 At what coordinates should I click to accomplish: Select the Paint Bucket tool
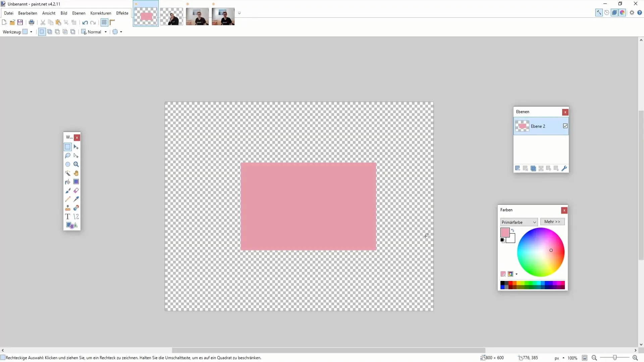pyautogui.click(x=68, y=182)
